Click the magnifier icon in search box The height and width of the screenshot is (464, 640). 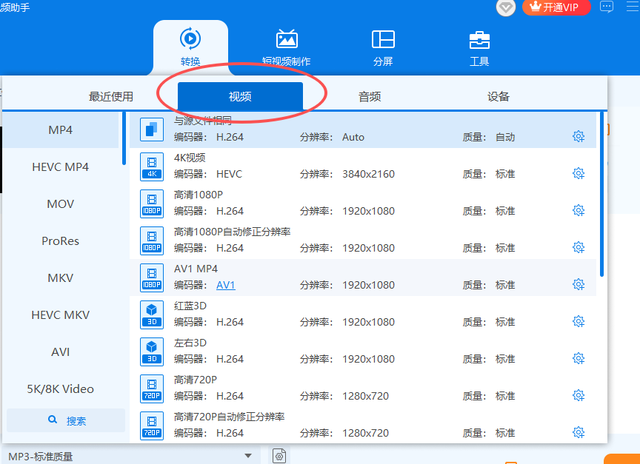point(52,420)
